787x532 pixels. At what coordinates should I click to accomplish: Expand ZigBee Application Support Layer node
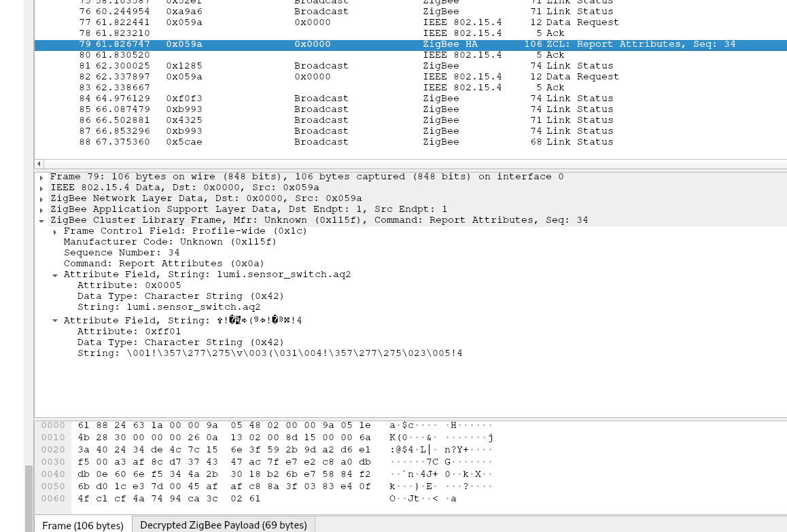[x=41, y=211]
